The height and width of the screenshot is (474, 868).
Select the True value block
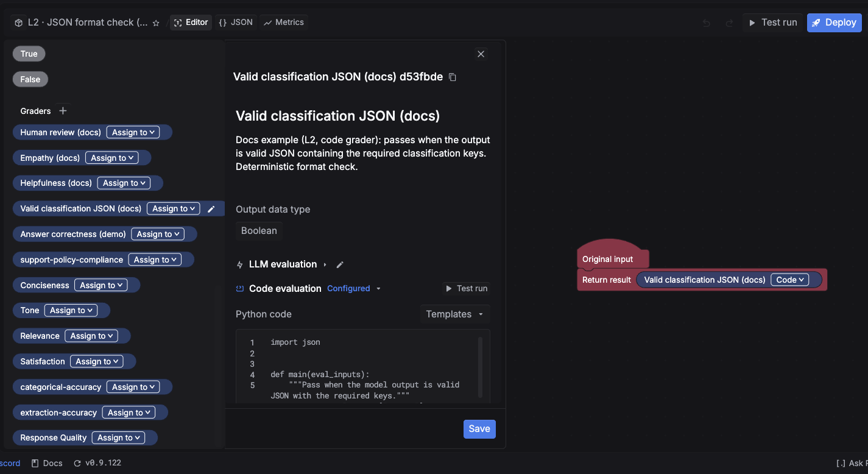tap(29, 54)
